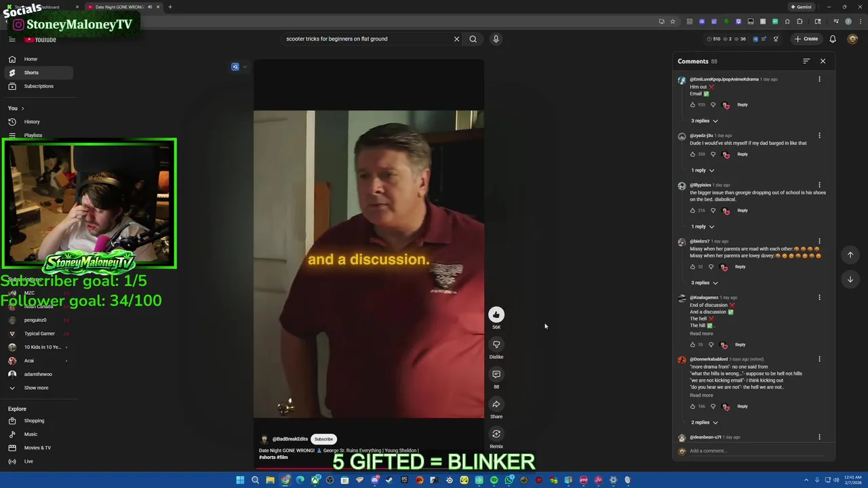This screenshot has width=868, height=488.
Task: Read more of the Donnerkabablord comment
Action: (x=701, y=395)
